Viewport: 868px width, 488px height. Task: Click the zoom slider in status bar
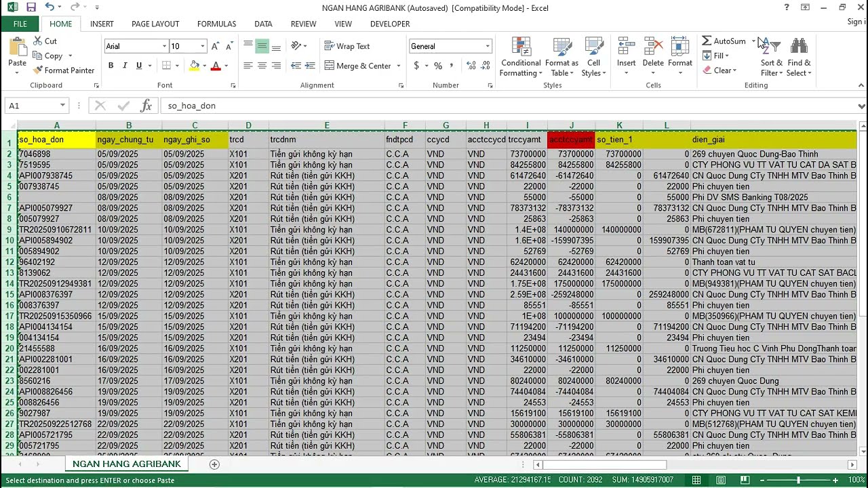tap(798, 480)
